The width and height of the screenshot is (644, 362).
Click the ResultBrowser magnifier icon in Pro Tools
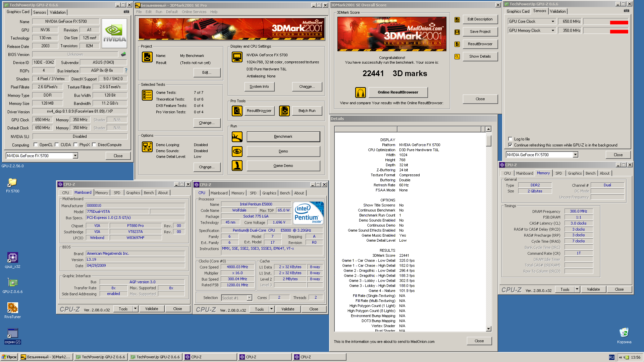[237, 111]
